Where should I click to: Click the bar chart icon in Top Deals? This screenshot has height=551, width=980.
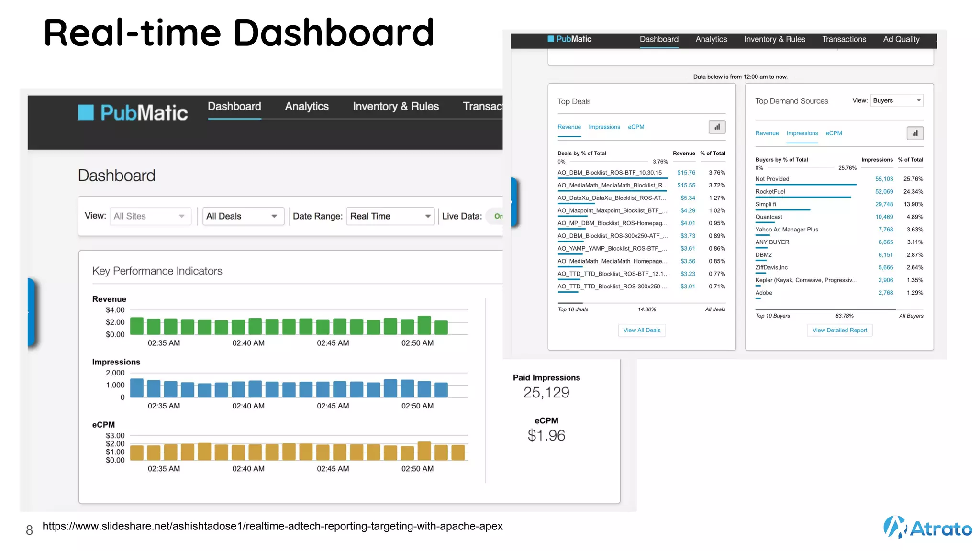(717, 127)
